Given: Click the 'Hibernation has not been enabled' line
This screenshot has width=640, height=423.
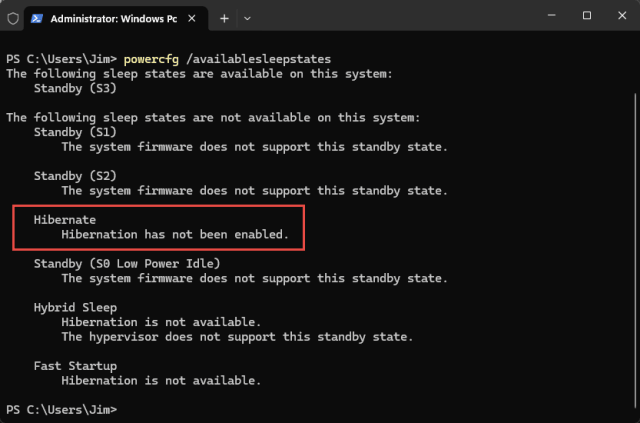Looking at the screenshot, I should [175, 234].
